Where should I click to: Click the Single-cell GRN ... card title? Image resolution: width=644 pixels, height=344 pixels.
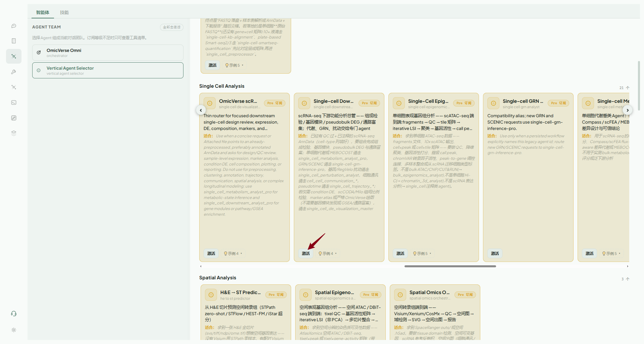[x=523, y=101]
